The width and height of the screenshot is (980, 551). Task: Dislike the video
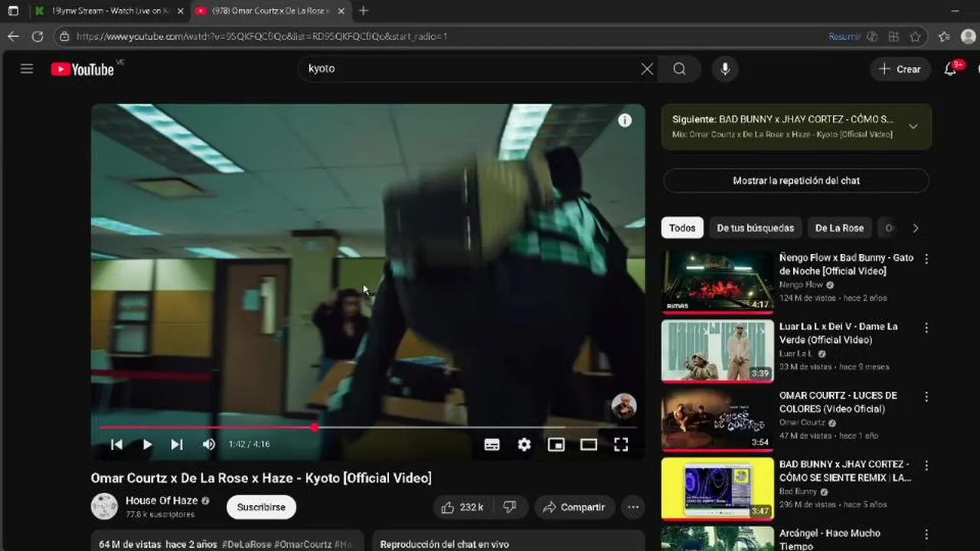point(509,507)
